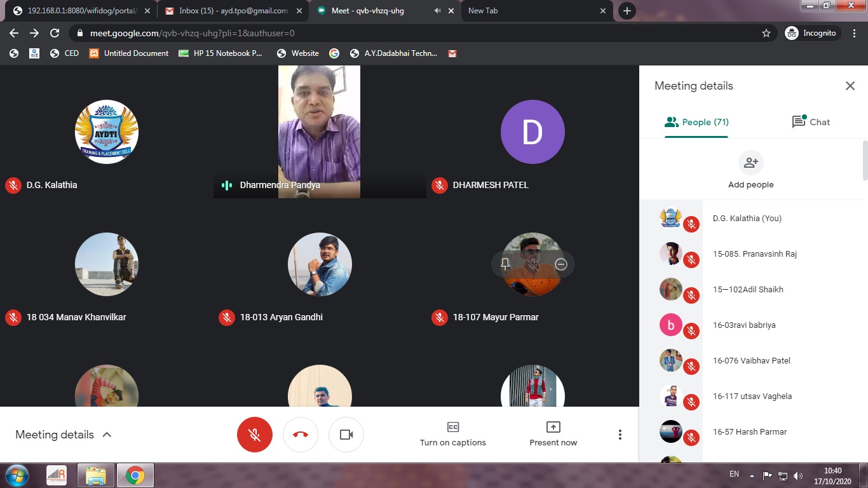
Task: Bookmark this page with star icon
Action: 766,33
